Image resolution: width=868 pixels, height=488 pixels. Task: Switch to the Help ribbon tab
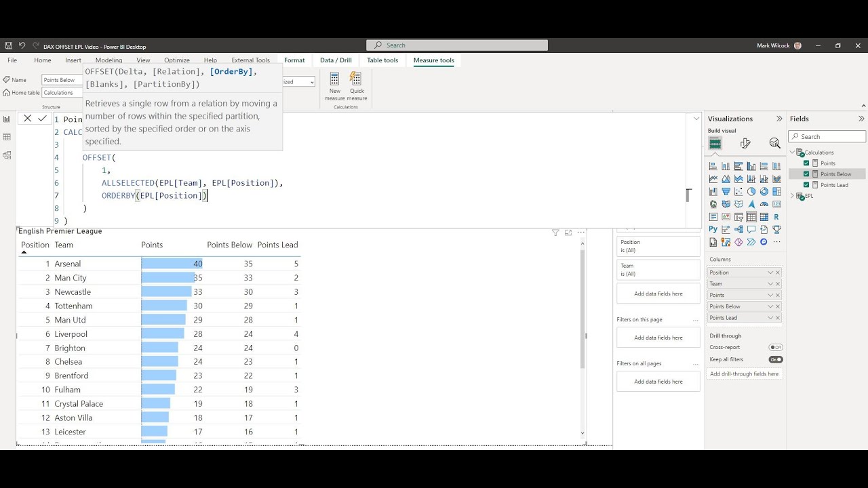[210, 60]
